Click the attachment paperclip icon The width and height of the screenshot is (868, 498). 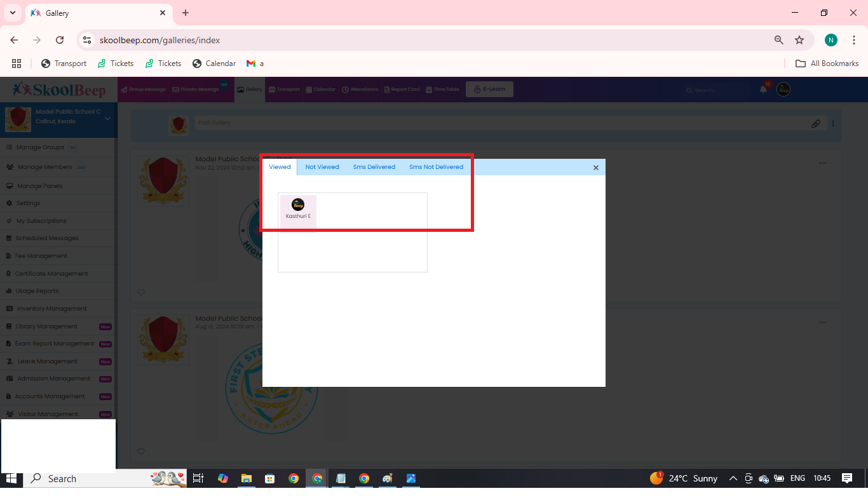tap(816, 124)
